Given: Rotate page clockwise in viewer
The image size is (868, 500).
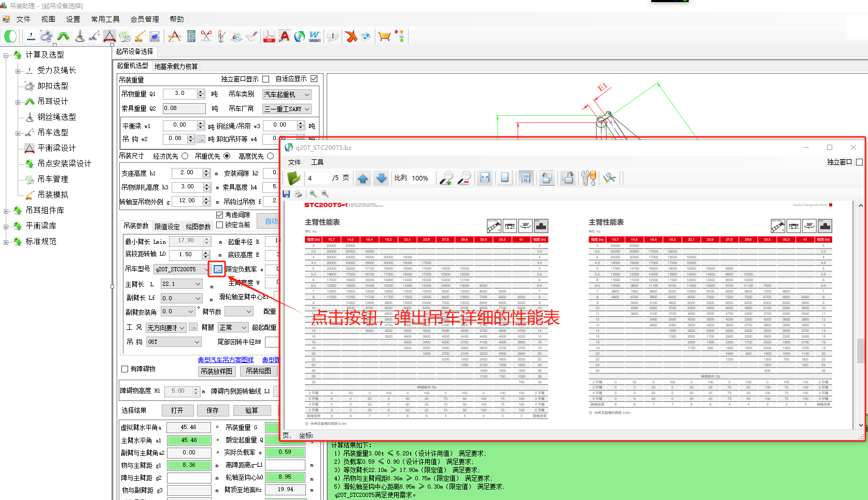Looking at the screenshot, I should (x=568, y=178).
